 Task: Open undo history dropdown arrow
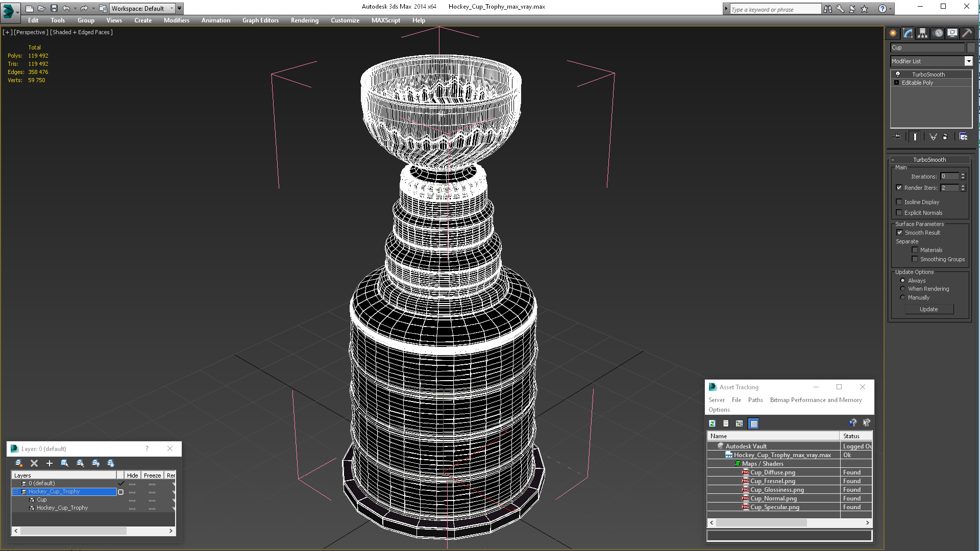[75, 8]
